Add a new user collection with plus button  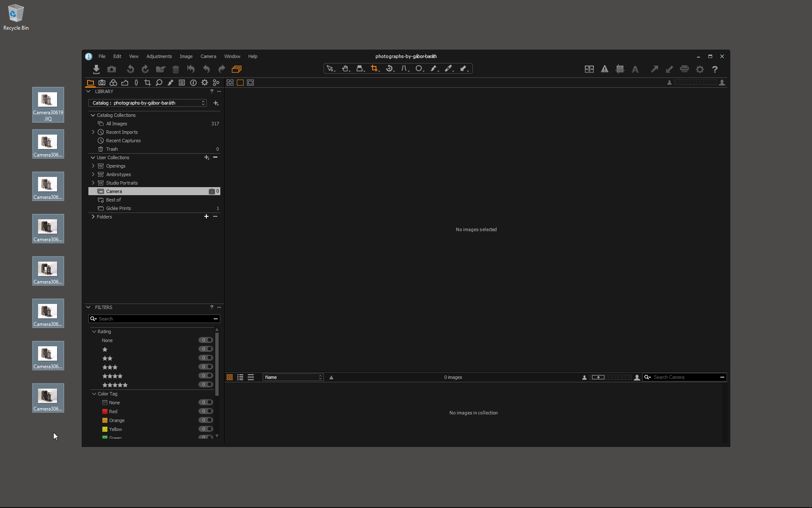[x=206, y=157]
